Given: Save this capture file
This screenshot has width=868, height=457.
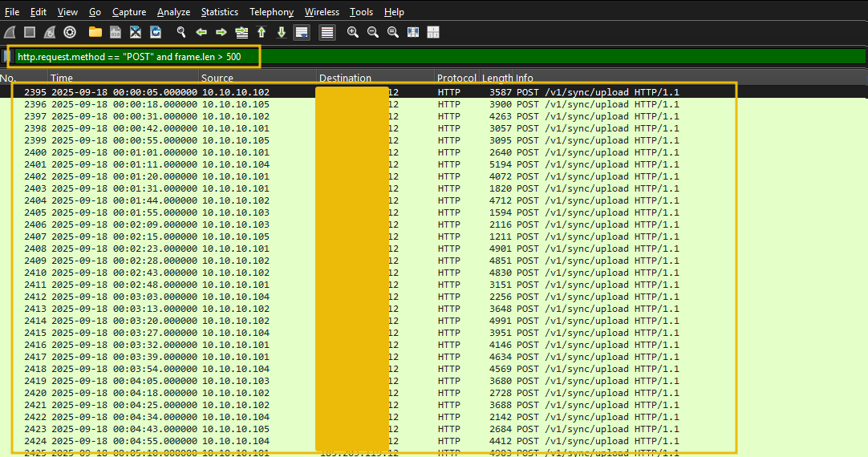Looking at the screenshot, I should [x=116, y=32].
